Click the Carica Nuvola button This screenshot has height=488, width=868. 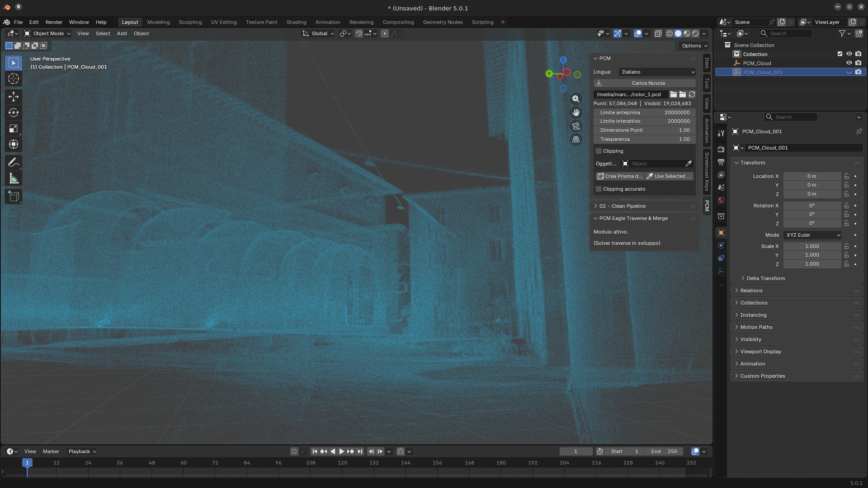[645, 83]
